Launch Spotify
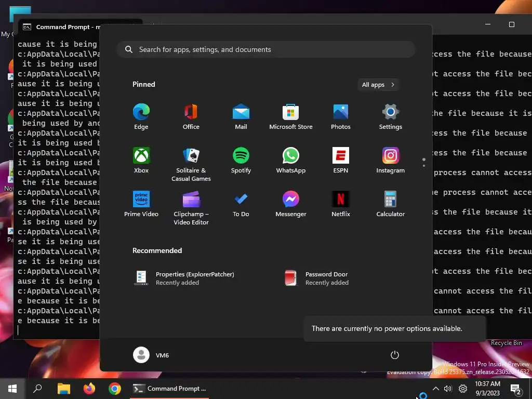532x399 pixels. 241,161
